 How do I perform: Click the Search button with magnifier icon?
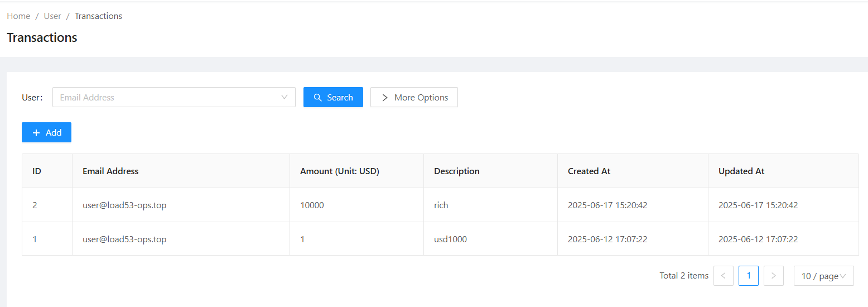(333, 97)
